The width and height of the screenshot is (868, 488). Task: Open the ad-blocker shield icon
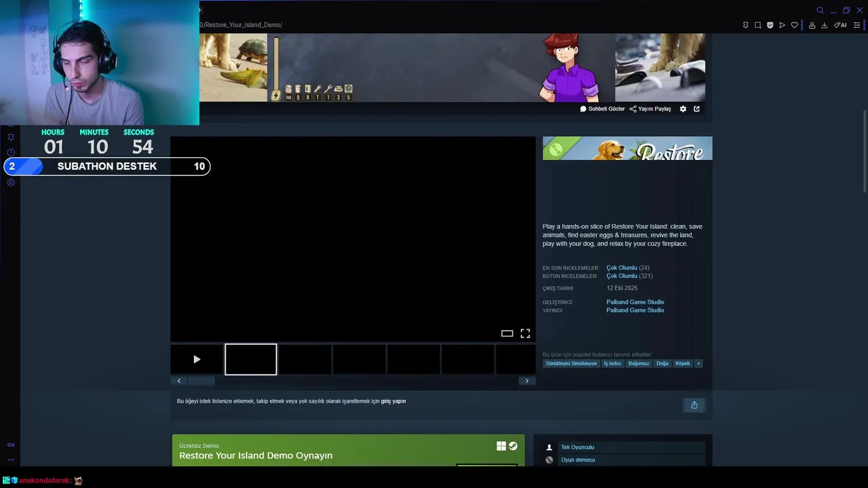tap(770, 25)
